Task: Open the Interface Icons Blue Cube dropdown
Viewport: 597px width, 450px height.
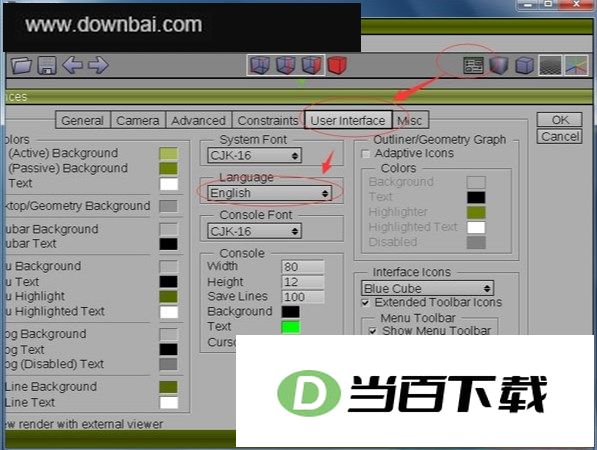Action: (427, 288)
